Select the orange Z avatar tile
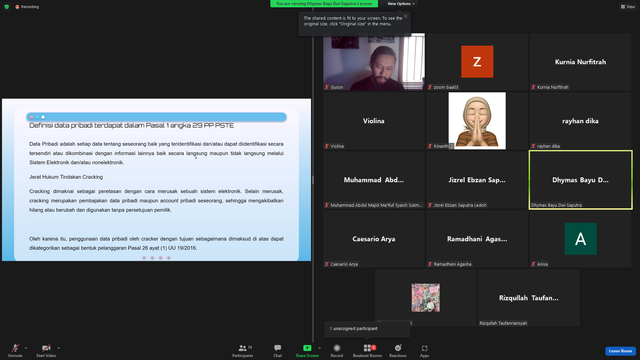This screenshot has height=360, width=640. [477, 62]
